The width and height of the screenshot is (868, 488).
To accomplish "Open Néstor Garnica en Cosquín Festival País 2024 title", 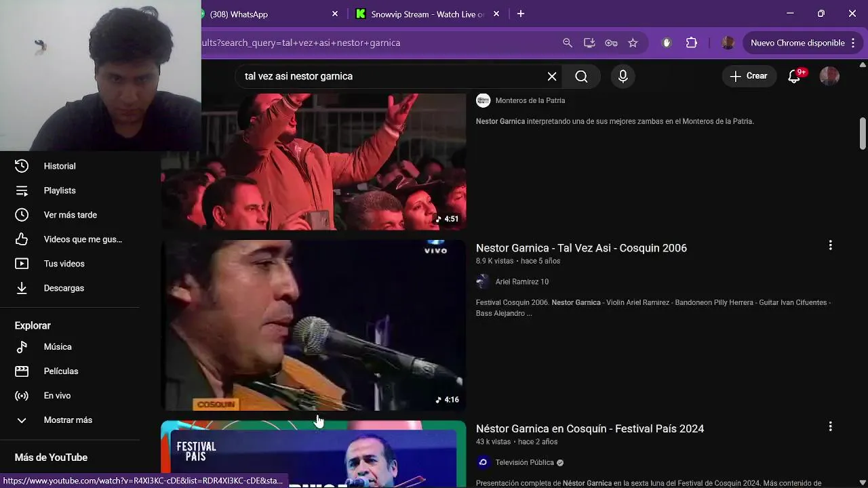I will [x=590, y=429].
